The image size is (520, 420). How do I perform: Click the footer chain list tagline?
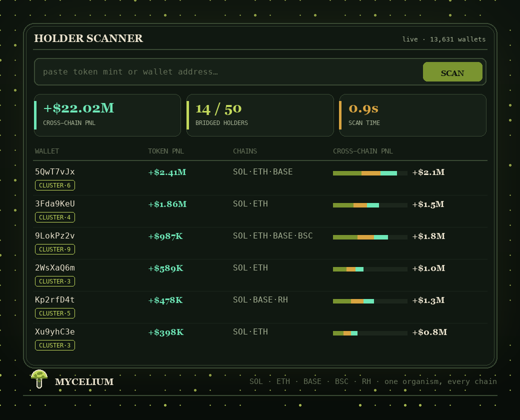(373, 381)
